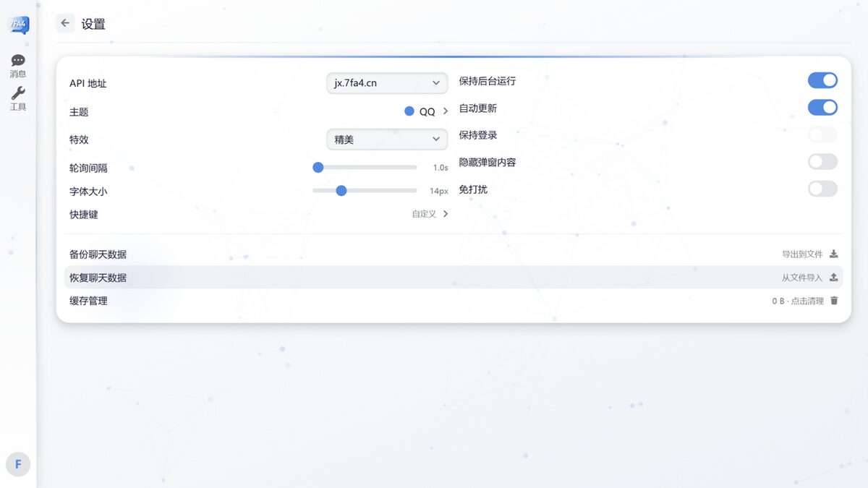Click the import upload icon for 恢复聊天数据
This screenshot has width=868, height=488.
[x=833, y=277]
